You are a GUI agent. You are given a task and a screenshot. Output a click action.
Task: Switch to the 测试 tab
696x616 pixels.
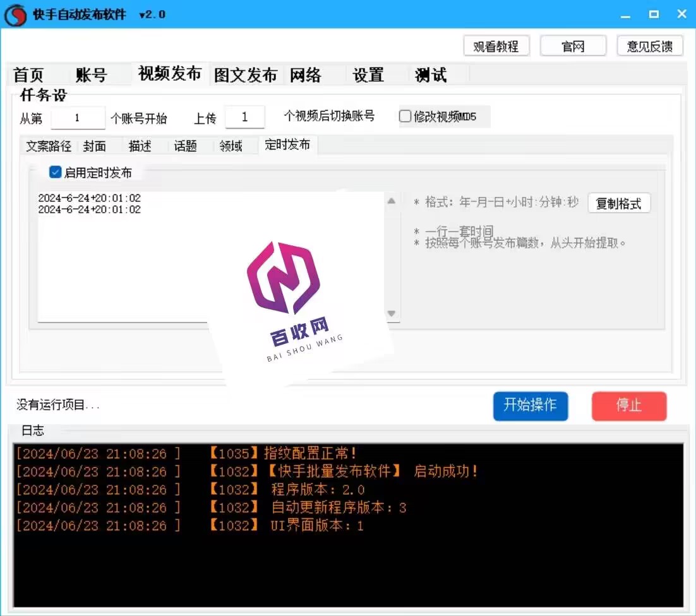(431, 74)
